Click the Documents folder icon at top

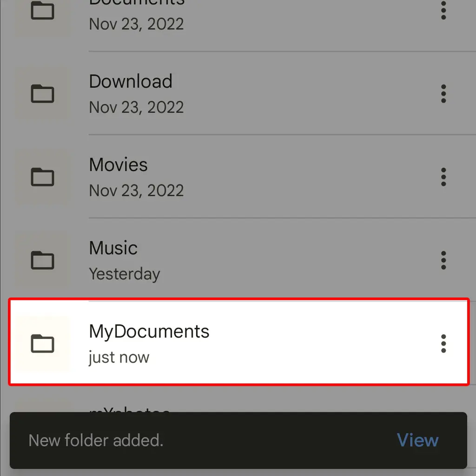click(43, 11)
